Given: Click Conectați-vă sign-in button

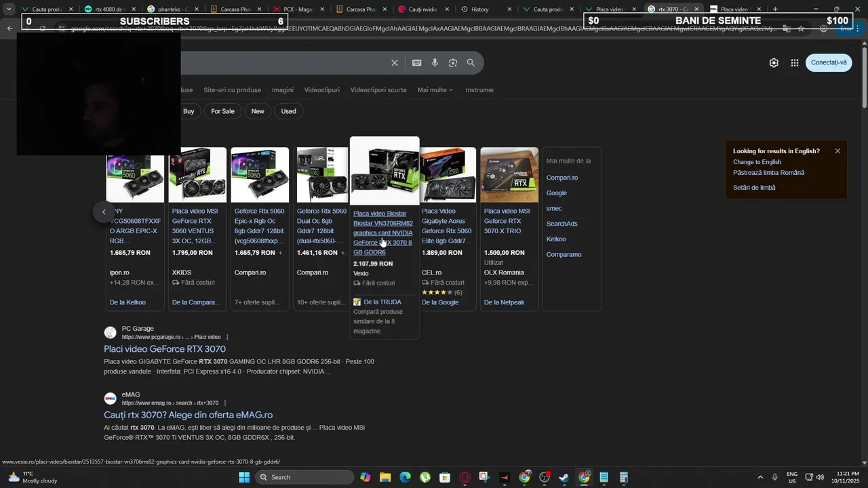Looking at the screenshot, I should (829, 63).
